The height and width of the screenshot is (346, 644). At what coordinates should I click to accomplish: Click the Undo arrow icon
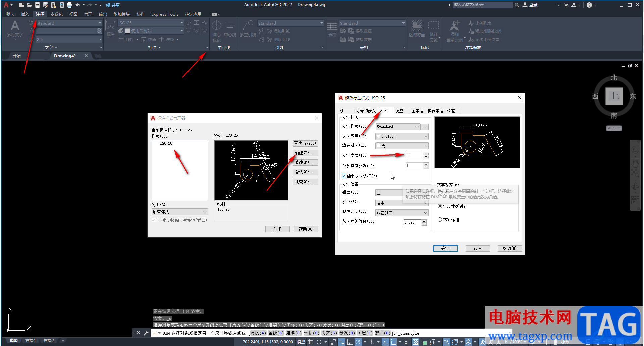pos(78,5)
